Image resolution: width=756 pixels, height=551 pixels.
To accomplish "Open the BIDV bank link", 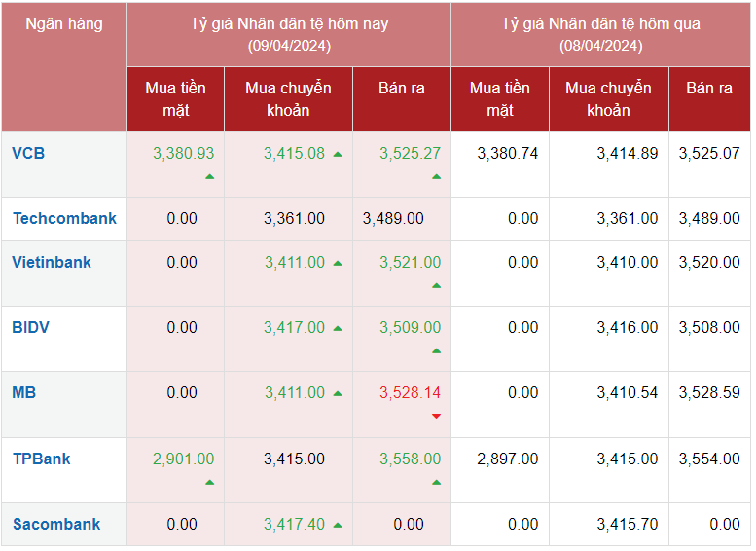I will click(x=31, y=327).
